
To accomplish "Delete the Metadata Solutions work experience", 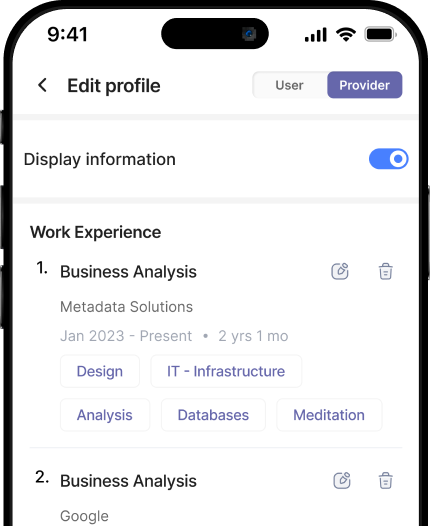I will (385, 271).
